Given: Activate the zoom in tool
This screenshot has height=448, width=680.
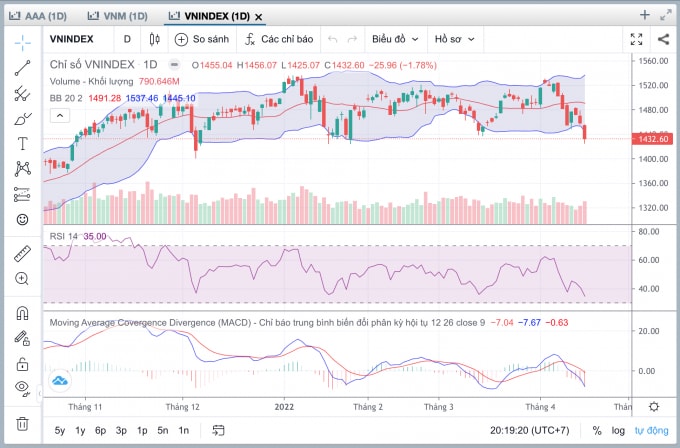Looking at the screenshot, I should click(23, 278).
